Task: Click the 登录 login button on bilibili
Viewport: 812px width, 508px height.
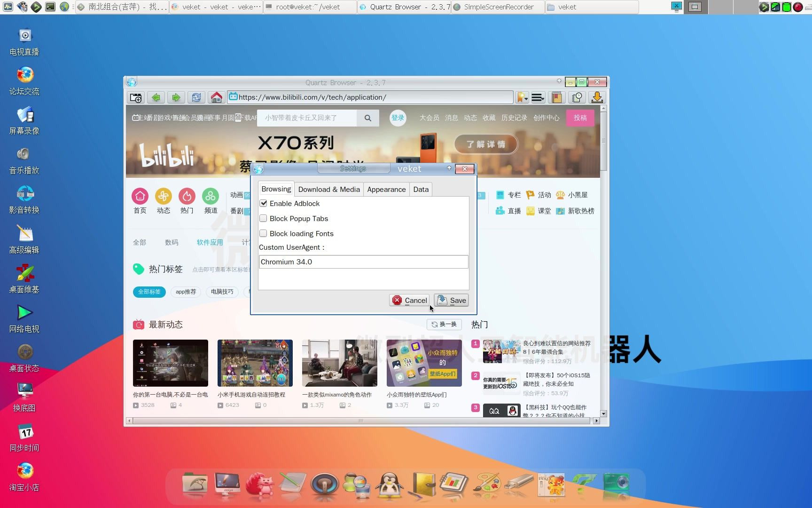Action: click(x=398, y=118)
